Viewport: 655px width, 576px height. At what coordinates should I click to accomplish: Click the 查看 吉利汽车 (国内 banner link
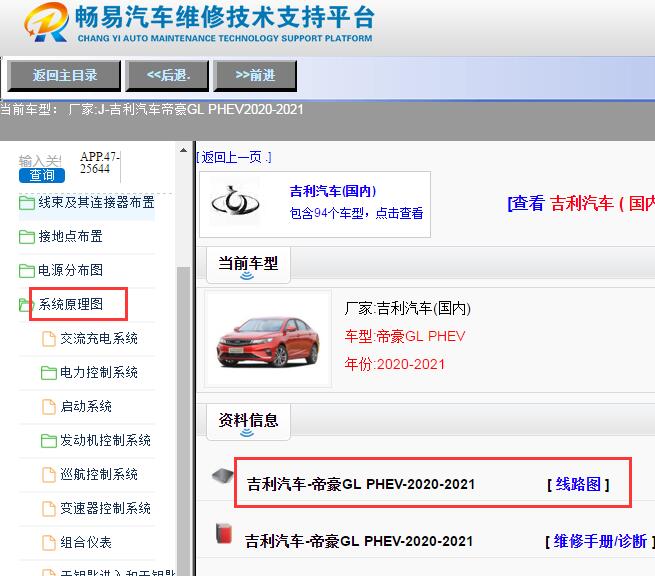coord(581,203)
